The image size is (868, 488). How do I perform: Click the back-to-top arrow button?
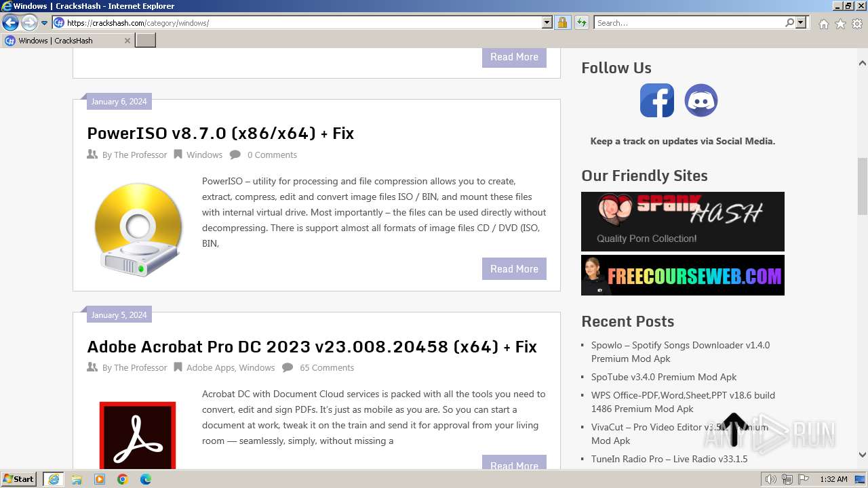pyautogui.click(x=734, y=430)
